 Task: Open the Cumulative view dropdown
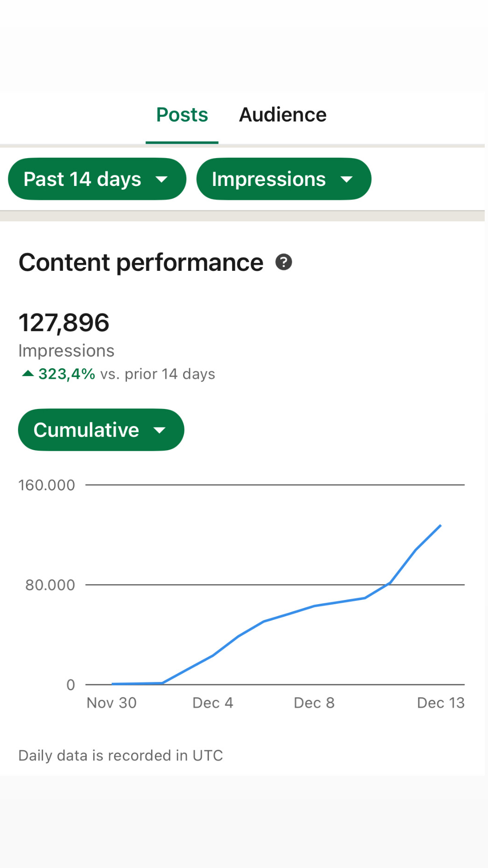pos(101,430)
